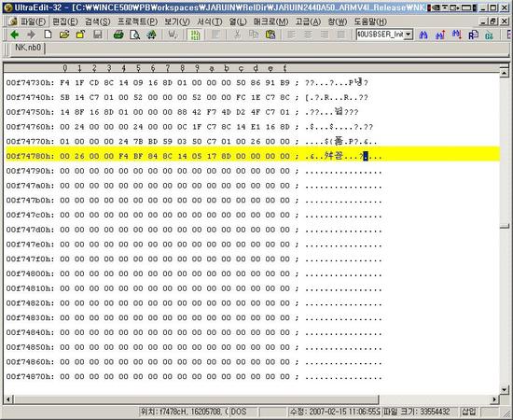Click address 00f74730h in the hex view
Screen dimensions: 513x420
pyautogui.click(x=30, y=83)
